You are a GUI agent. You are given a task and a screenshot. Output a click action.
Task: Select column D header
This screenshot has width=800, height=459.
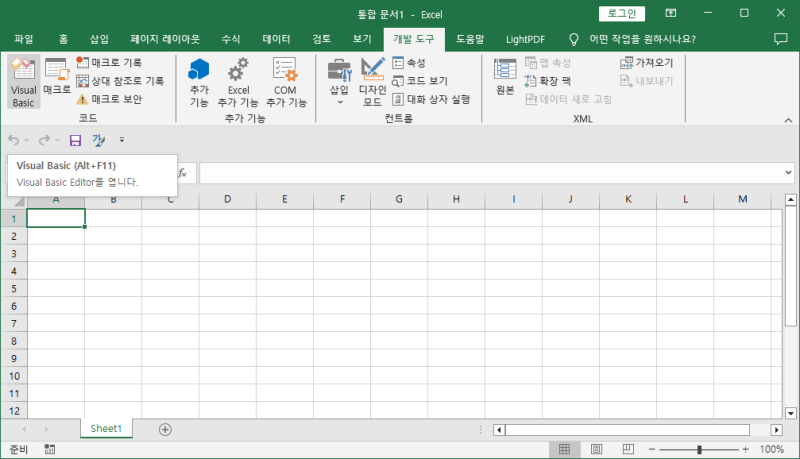(228, 199)
